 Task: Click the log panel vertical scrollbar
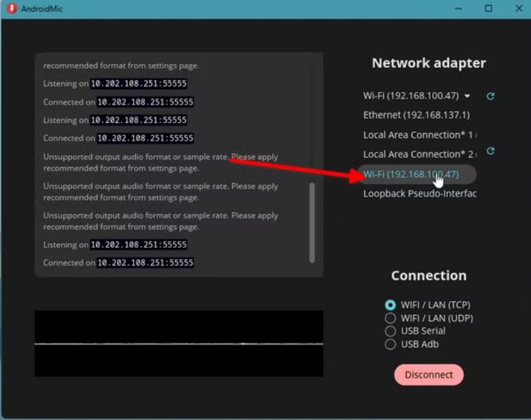[x=312, y=222]
